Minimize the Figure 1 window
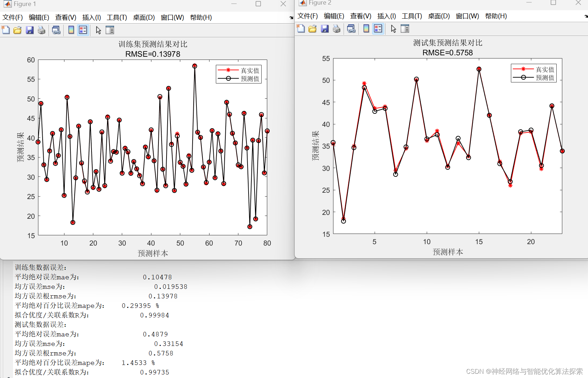Image resolution: width=588 pixels, height=378 pixels. [234, 4]
